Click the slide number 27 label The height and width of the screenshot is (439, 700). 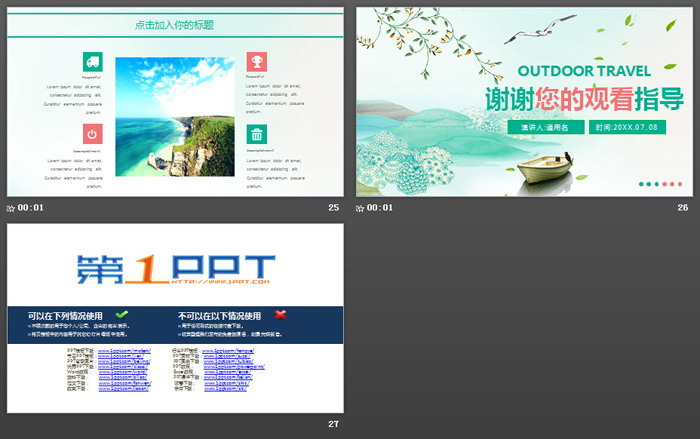click(333, 424)
